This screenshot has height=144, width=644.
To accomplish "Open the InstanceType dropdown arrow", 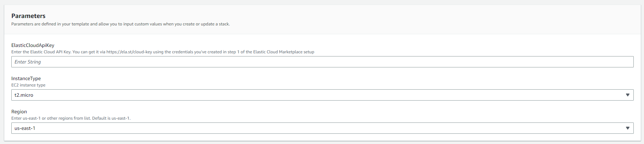I will (x=627, y=95).
